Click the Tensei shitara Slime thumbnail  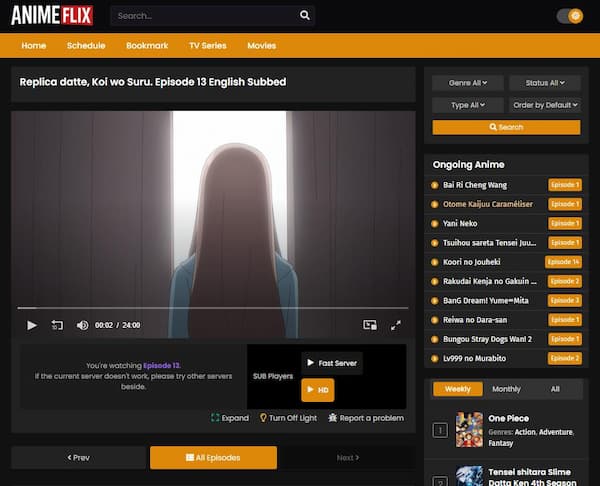tap(469, 476)
